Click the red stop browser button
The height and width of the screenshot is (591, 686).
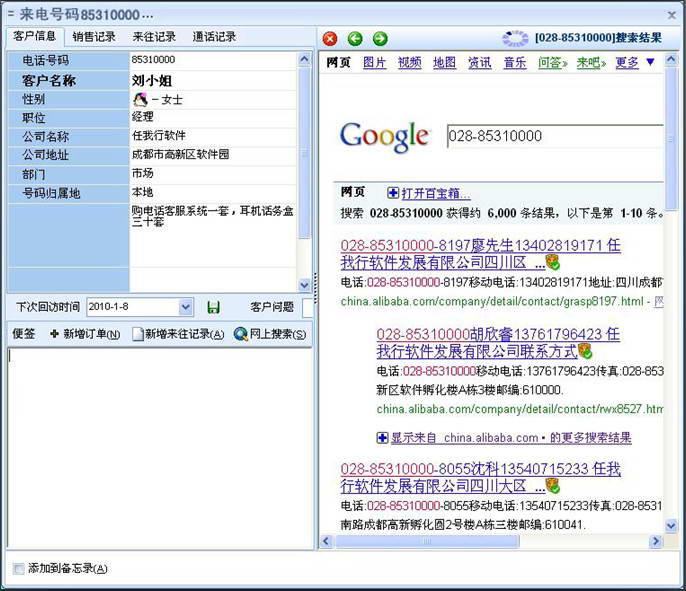tap(330, 39)
